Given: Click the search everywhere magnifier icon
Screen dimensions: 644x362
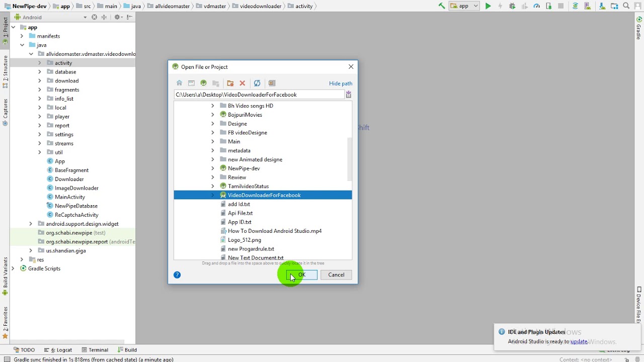Looking at the screenshot, I should pos(626,6).
